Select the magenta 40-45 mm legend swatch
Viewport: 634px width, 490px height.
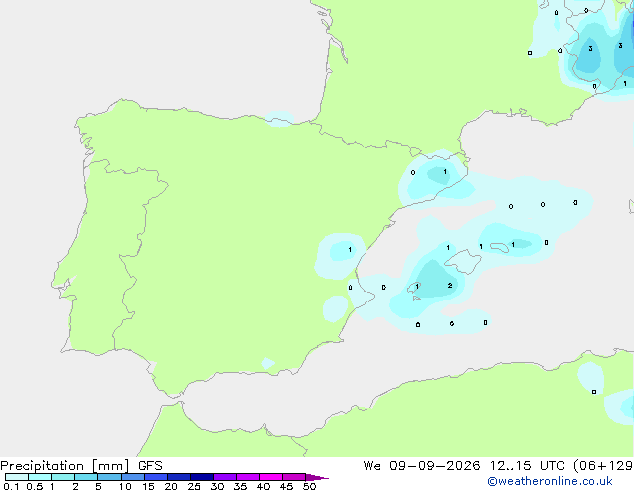click(x=271, y=477)
